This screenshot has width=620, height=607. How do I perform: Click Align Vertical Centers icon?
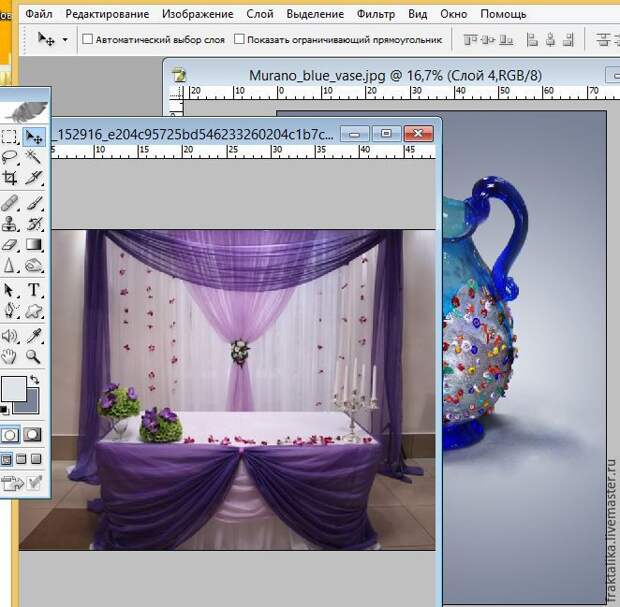[x=488, y=40]
